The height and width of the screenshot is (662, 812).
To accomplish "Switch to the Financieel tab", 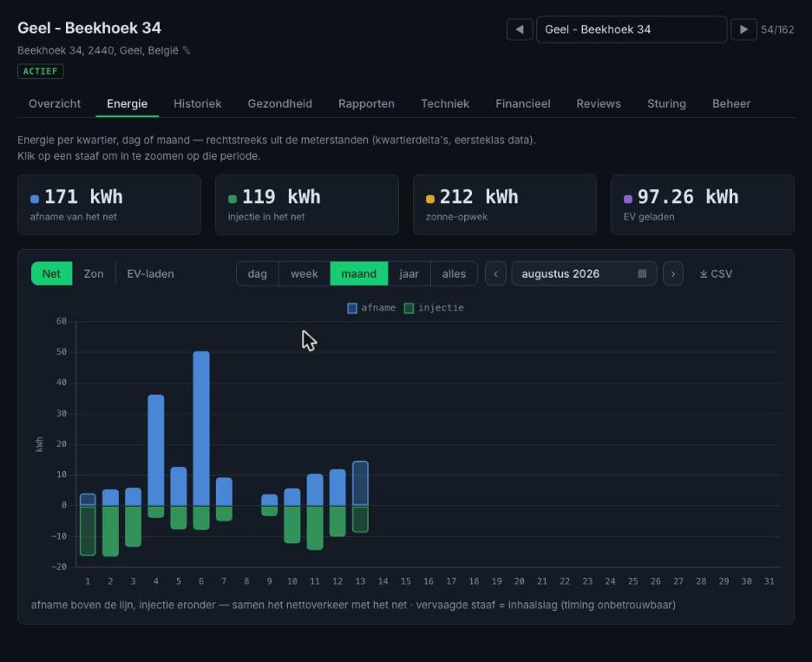I will (x=522, y=103).
